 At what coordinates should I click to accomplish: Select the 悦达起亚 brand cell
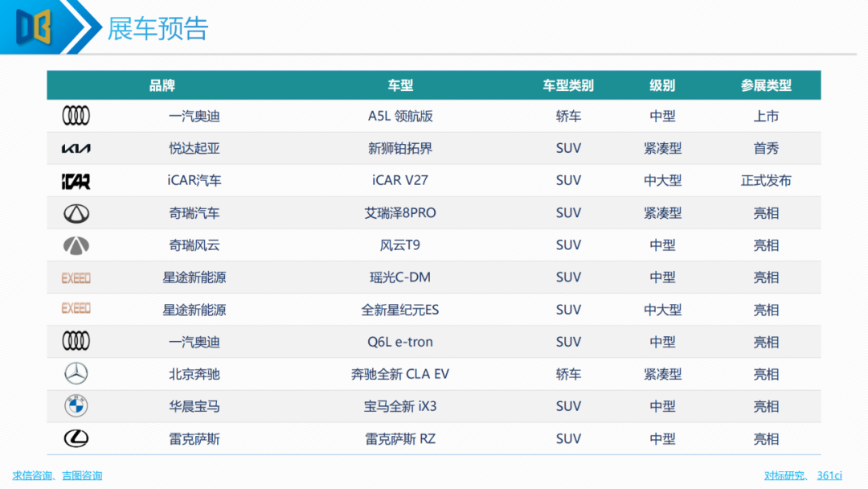pos(194,149)
